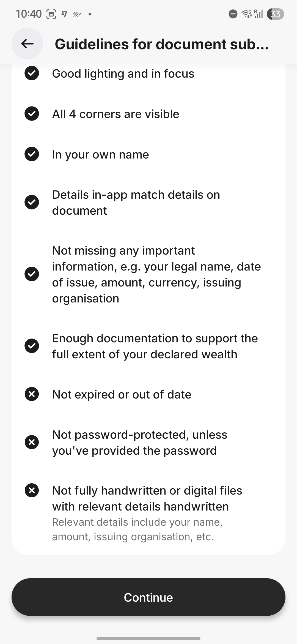The height and width of the screenshot is (644, 297).
Task: Tap checkmark beside 'Not missing any important information'
Action: [32, 274]
